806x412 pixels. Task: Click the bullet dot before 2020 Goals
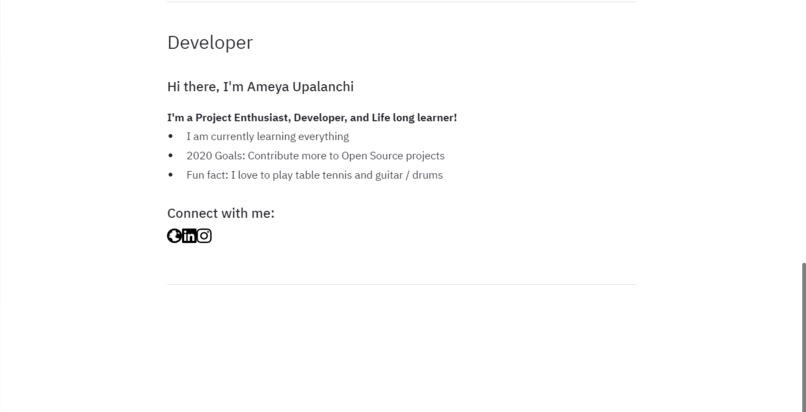tap(171, 156)
